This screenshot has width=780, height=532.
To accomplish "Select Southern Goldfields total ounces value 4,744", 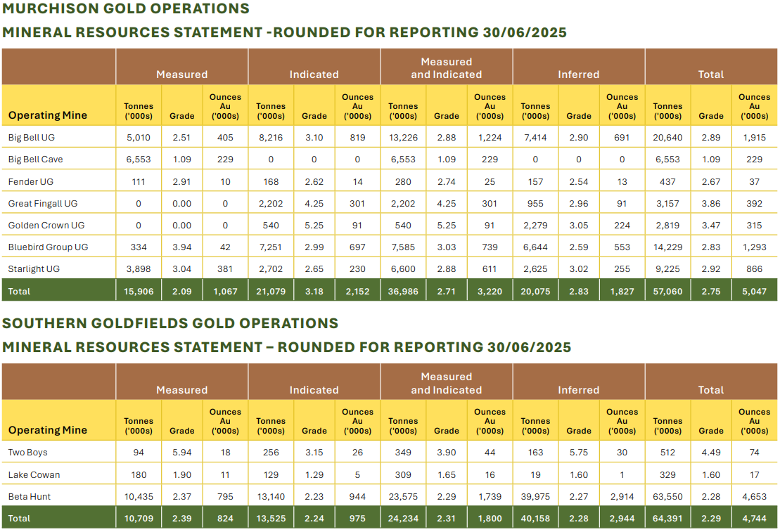I will point(754,519).
